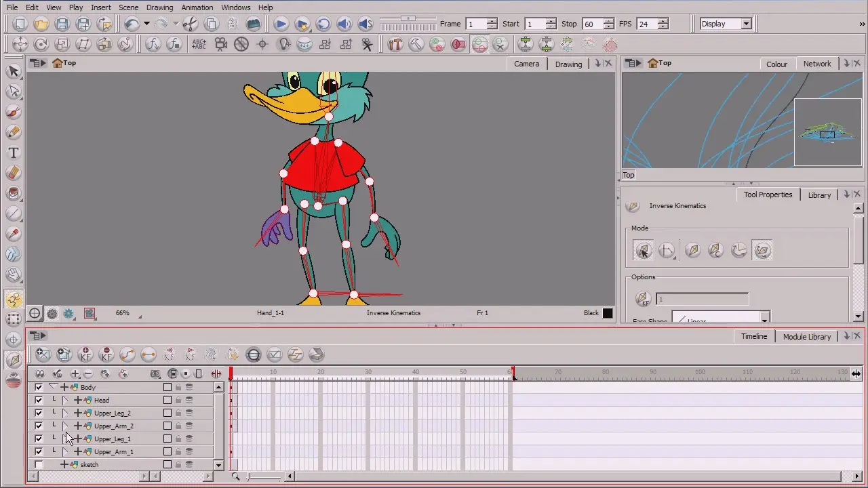Select the Hand pan tool in left toolbar
Image resolution: width=868 pixels, height=488 pixels.
pos(13,274)
